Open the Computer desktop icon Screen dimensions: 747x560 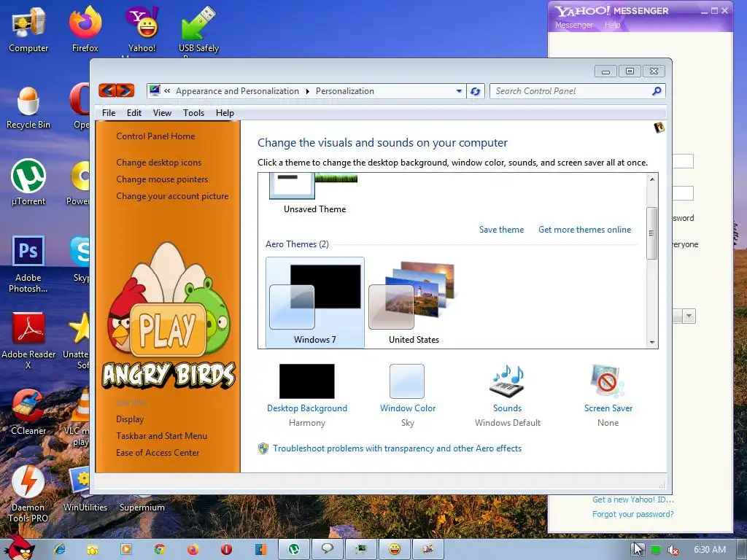point(28,29)
